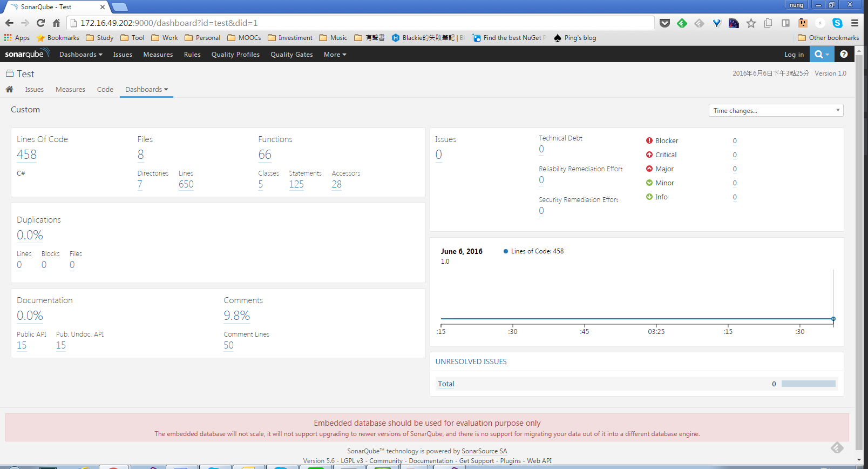The height and width of the screenshot is (469, 868).
Task: Open the Issues top menu item
Action: pos(123,55)
